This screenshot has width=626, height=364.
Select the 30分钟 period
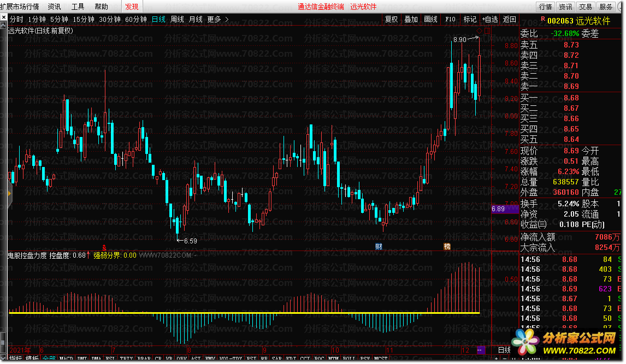(x=110, y=19)
